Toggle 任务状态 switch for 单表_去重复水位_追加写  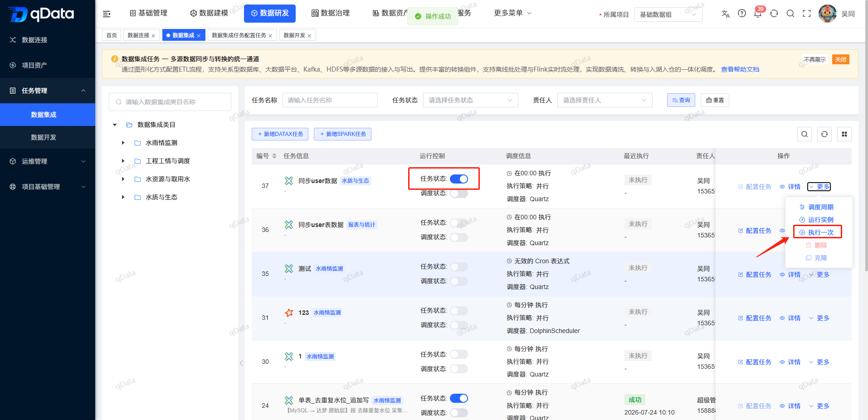coord(459,398)
